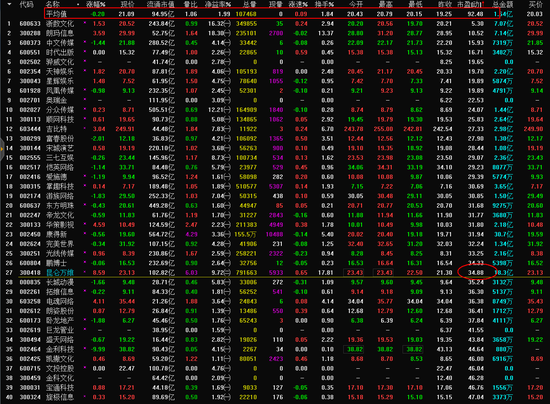This screenshot has height=404, width=550.
Task: Select stock code 002619
Action: (30, 330)
